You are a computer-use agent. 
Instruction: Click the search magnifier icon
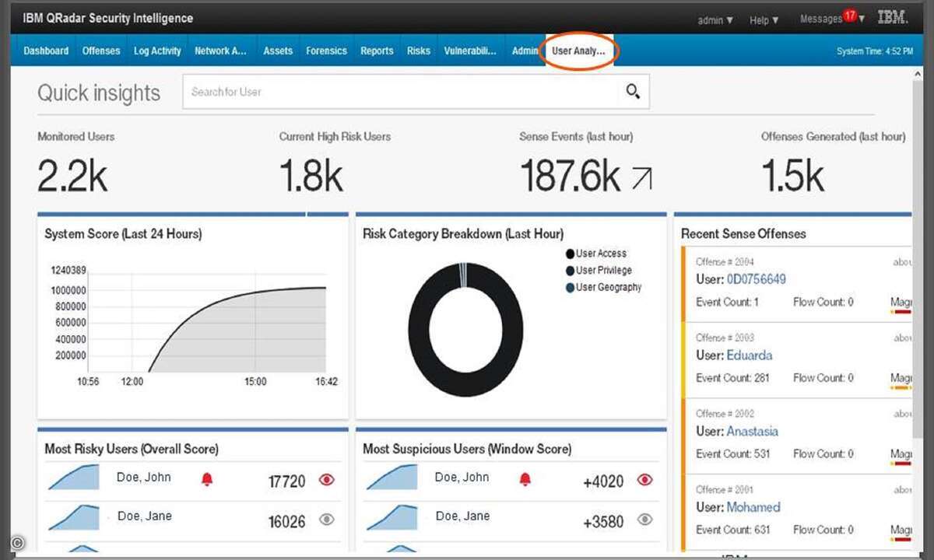[x=633, y=92]
